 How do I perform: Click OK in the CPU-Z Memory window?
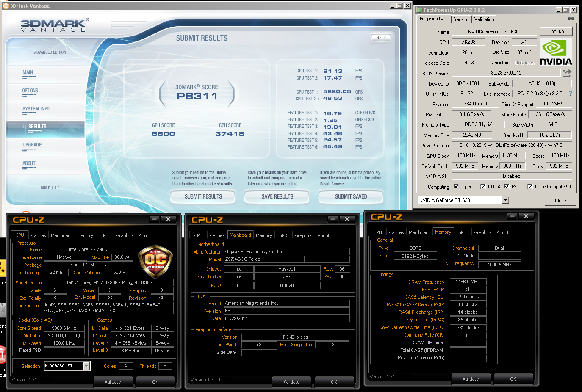pos(513,379)
